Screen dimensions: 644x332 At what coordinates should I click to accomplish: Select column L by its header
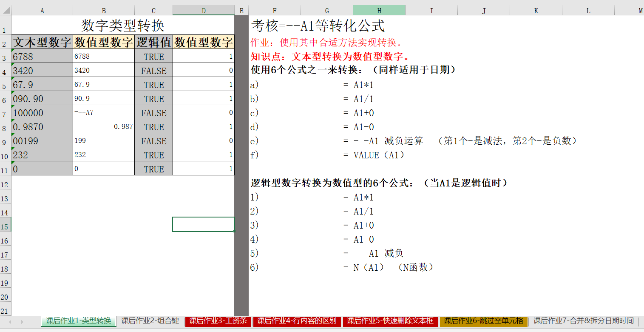click(588, 11)
